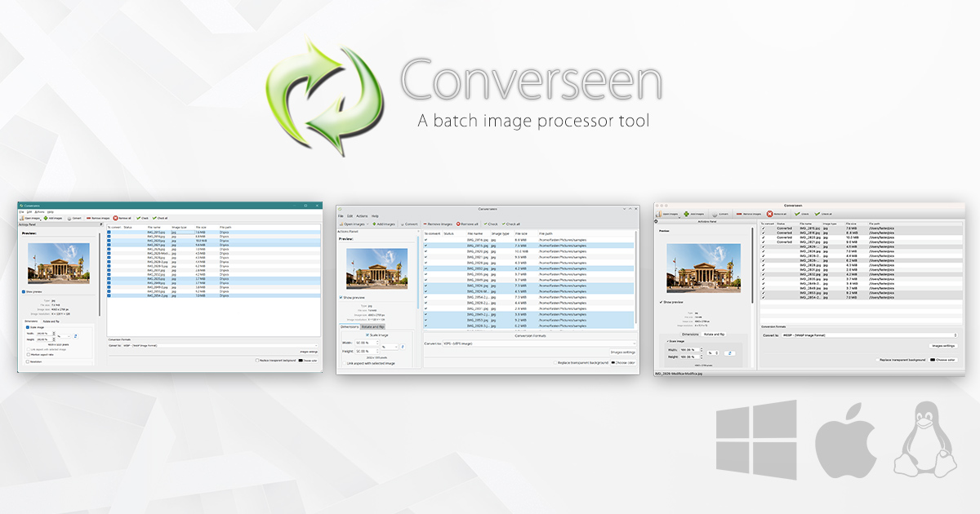Image resolution: width=980 pixels, height=514 pixels.
Task: Toggle Link aspect with selected image in the Linux screenshot
Action: (344, 363)
